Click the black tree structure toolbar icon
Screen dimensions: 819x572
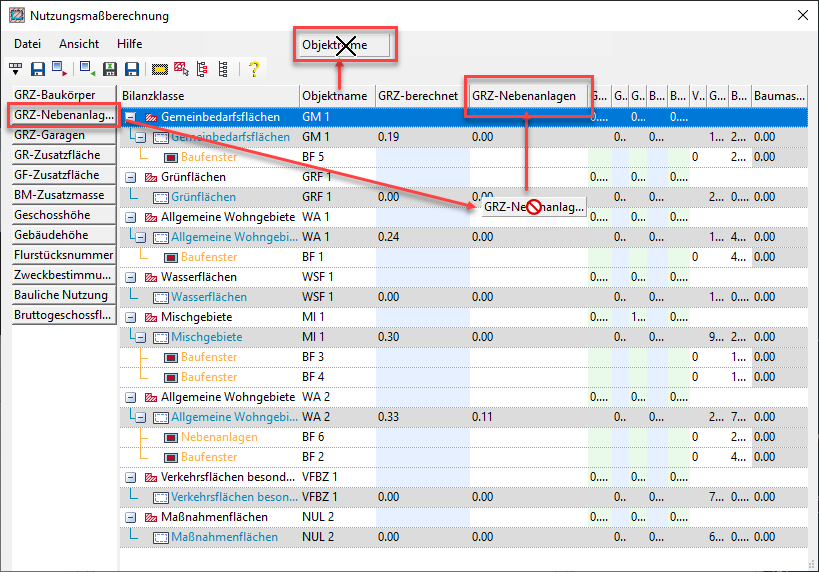click(222, 69)
